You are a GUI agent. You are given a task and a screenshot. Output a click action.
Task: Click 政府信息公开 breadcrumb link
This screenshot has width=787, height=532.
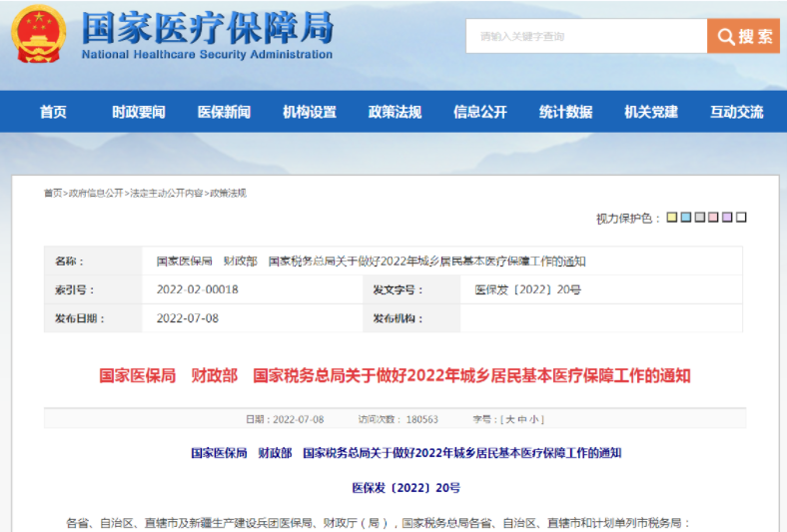coord(95,193)
